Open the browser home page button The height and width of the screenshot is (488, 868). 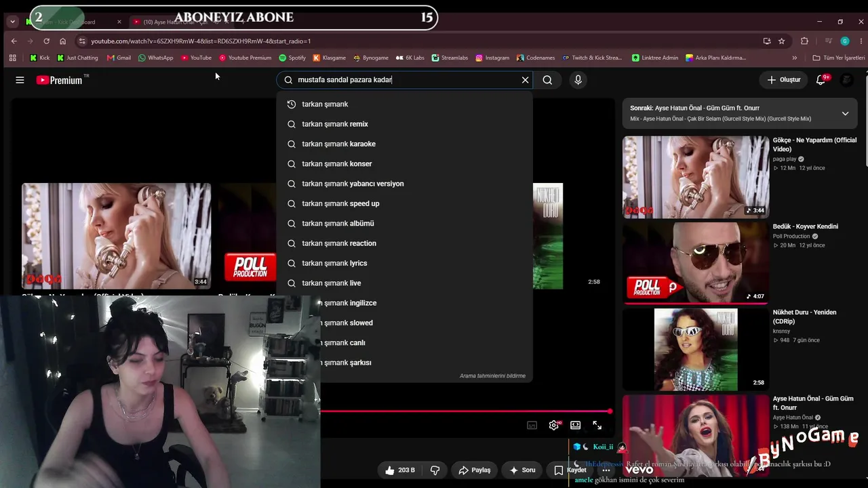(x=62, y=41)
